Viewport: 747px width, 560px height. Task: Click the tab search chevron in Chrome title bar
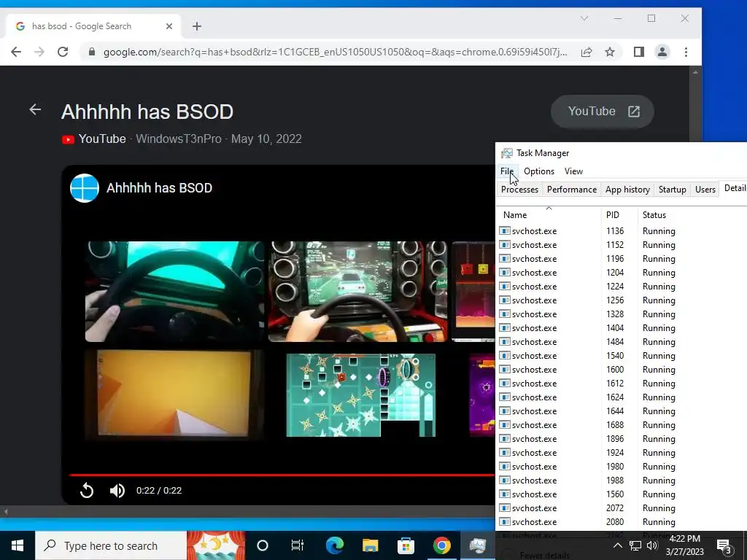(584, 18)
